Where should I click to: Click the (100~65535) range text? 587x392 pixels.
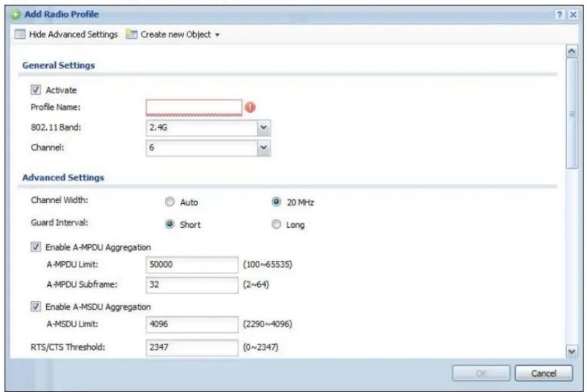[267, 264]
